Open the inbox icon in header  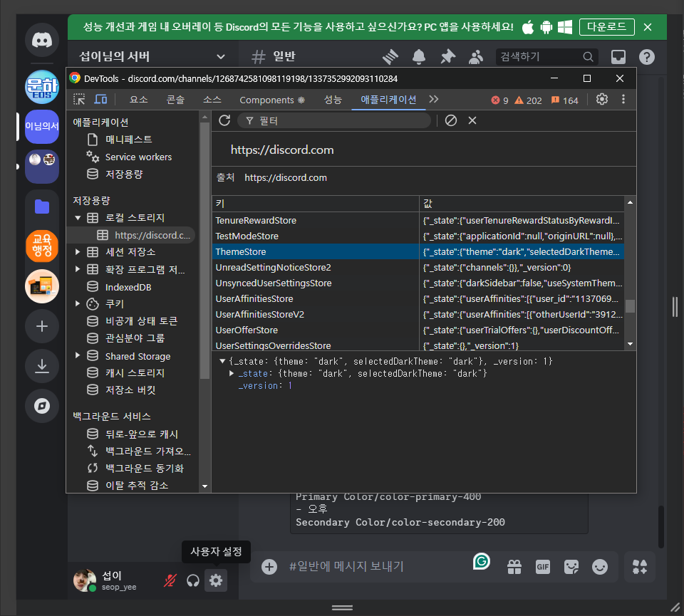coord(618,57)
